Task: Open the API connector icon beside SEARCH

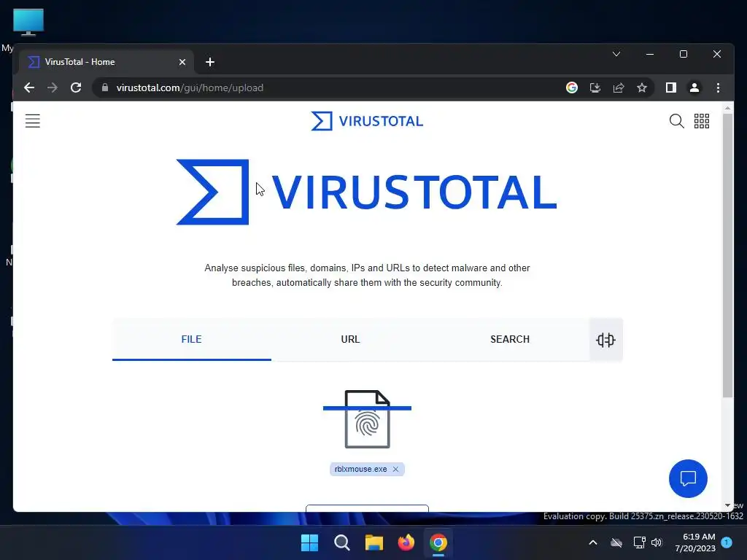Action: pos(605,340)
